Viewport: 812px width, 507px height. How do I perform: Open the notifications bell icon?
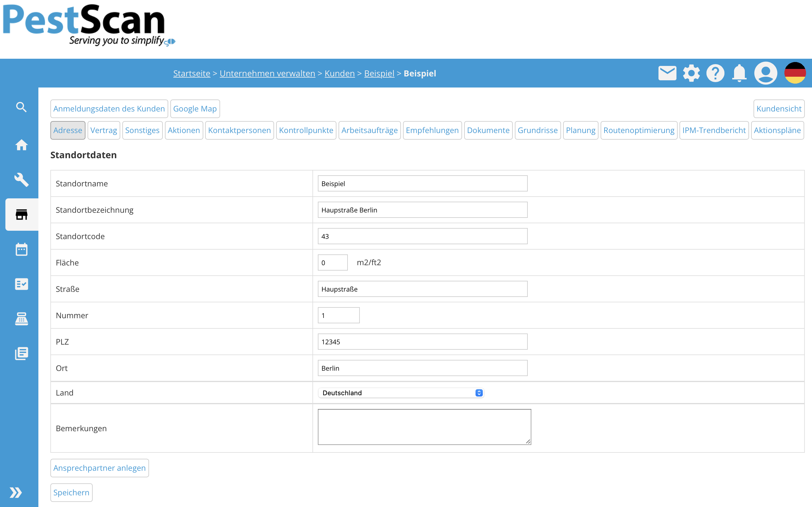click(x=739, y=73)
